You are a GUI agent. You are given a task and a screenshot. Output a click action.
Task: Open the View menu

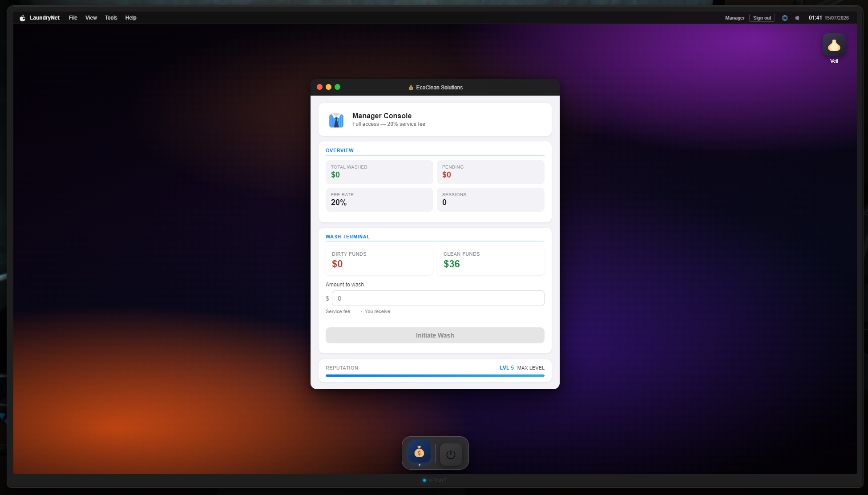point(91,18)
